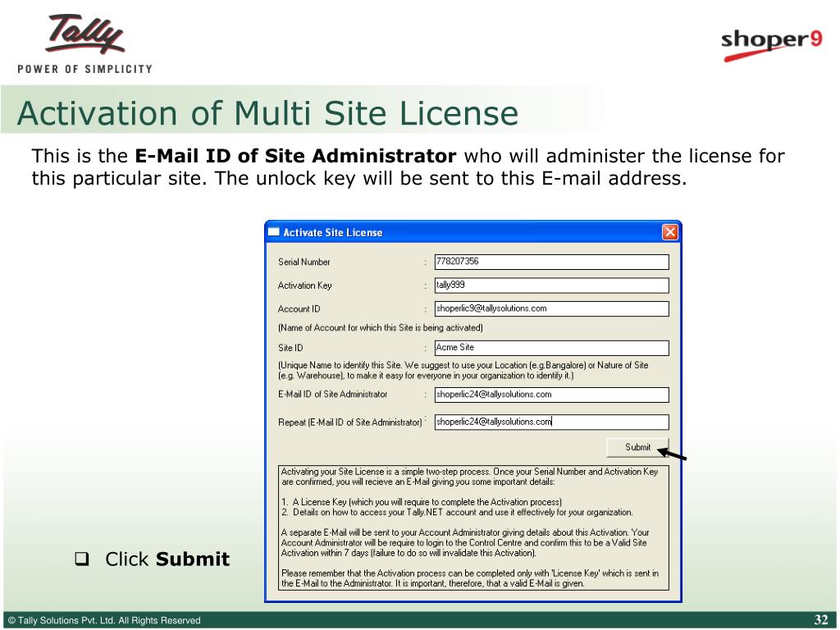Click the shoper9 logo
Viewport: 840px width, 630px height.
point(771,44)
